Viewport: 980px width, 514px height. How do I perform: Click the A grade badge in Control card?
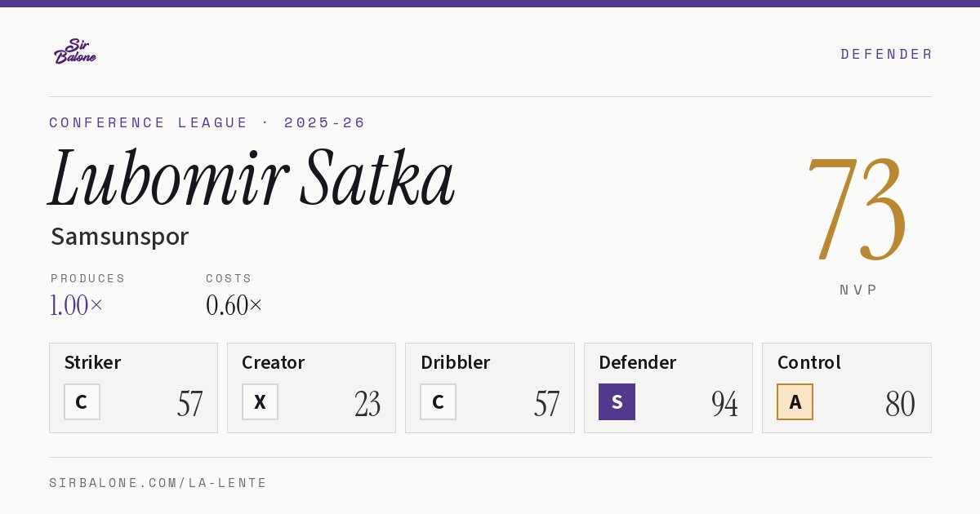point(795,401)
